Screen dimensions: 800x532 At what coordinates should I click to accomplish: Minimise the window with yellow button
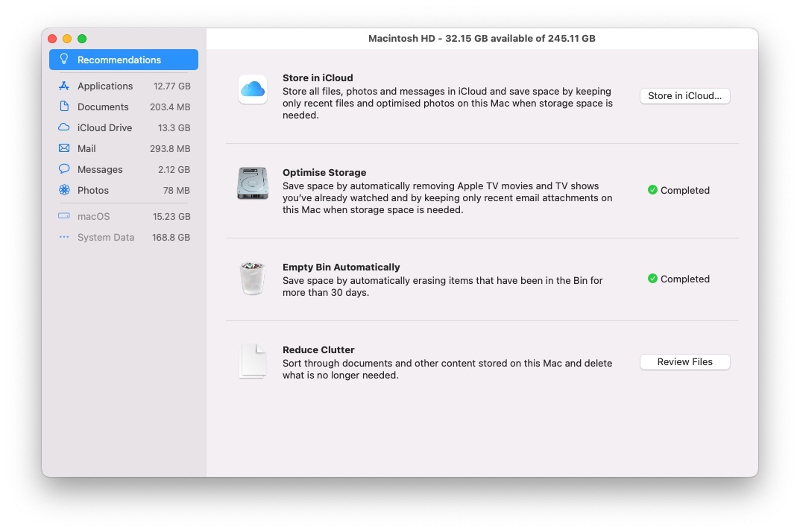(67, 39)
